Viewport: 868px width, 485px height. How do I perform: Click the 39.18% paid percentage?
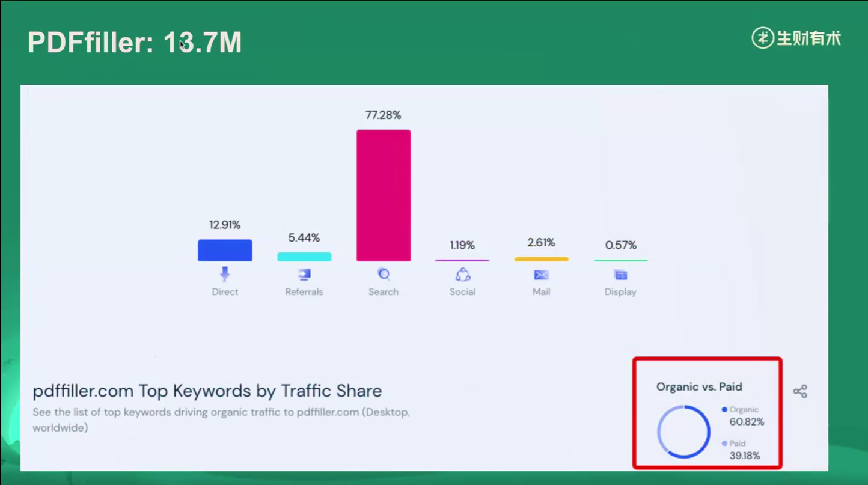click(x=745, y=456)
